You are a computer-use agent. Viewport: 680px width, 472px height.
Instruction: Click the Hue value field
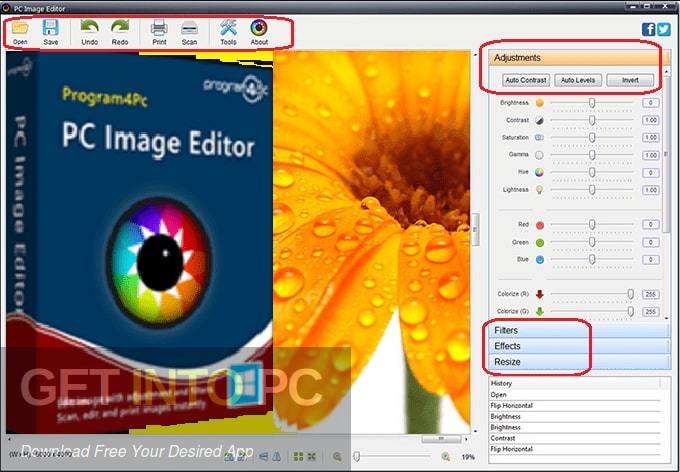pyautogui.click(x=651, y=173)
